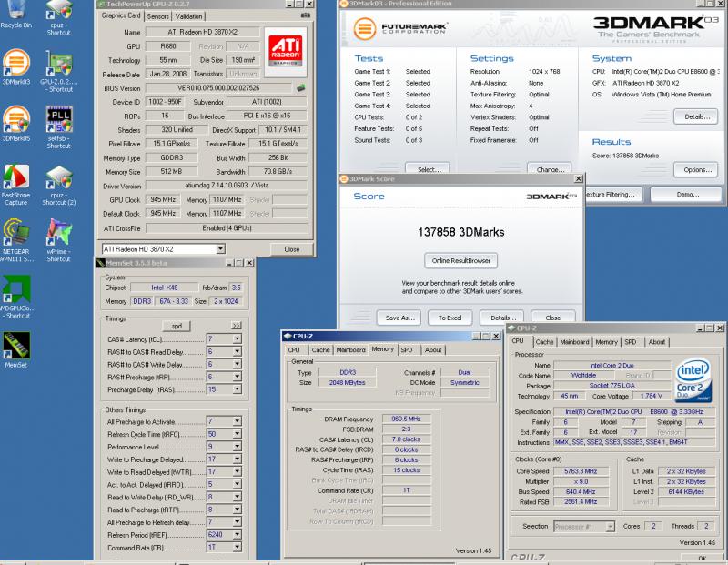Viewport: 728px width, 565px height.
Task: Open the NETGEAR WPN111 desktop icon
Action: 15,240
